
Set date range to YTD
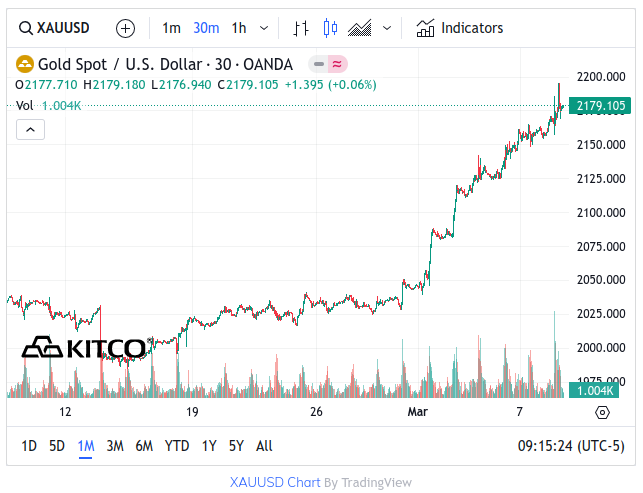(x=177, y=446)
